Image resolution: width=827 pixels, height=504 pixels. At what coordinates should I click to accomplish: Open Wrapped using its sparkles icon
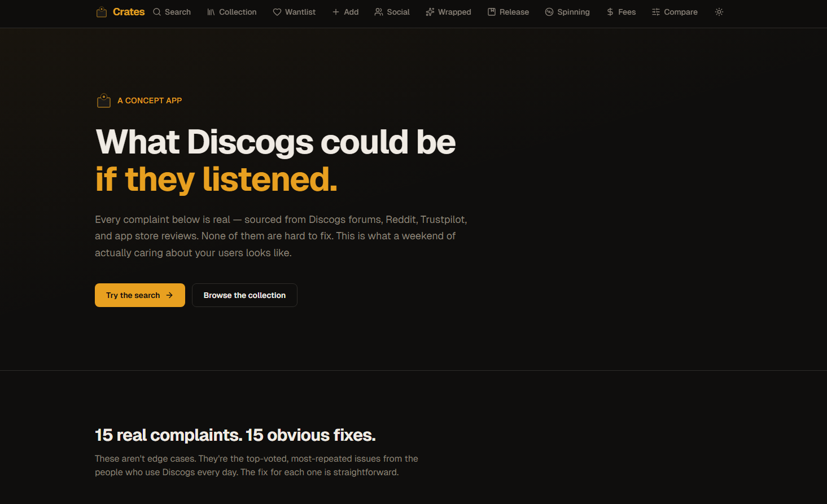(430, 12)
